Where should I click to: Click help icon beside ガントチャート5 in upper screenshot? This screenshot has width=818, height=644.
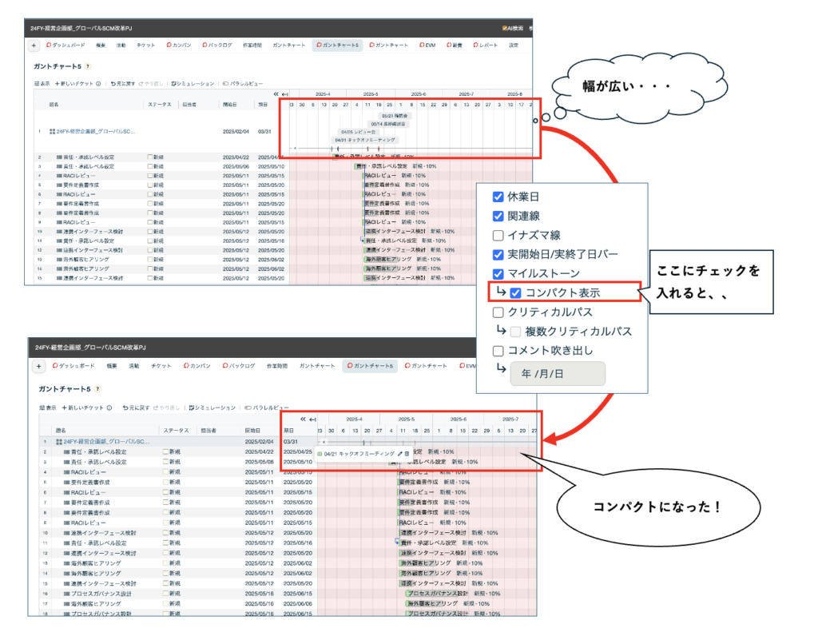tap(87, 66)
